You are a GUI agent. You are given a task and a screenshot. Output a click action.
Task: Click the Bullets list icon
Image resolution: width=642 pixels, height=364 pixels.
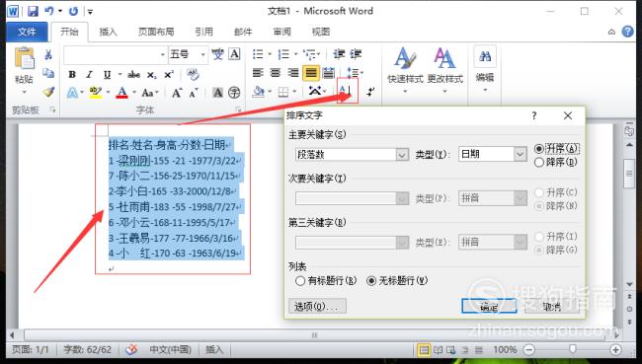pyautogui.click(x=258, y=54)
